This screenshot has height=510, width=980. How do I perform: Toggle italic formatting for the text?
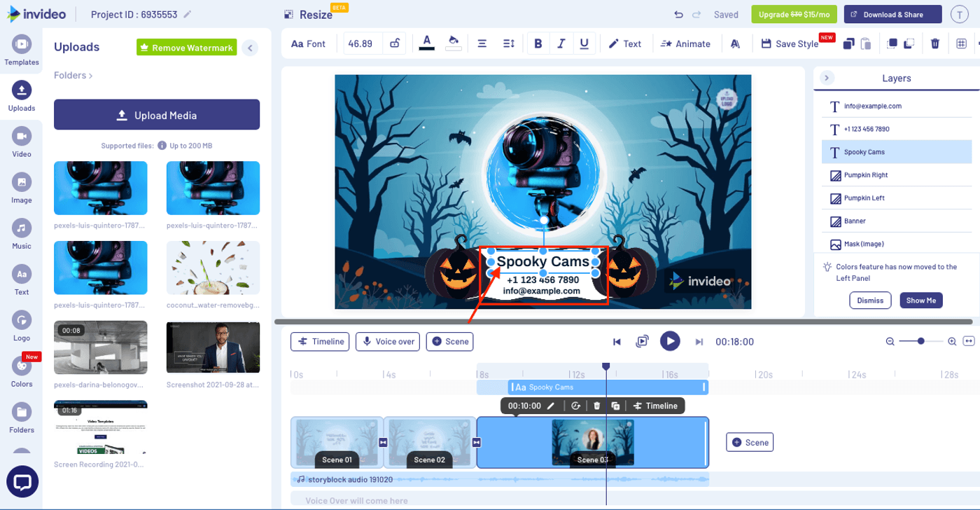click(561, 43)
